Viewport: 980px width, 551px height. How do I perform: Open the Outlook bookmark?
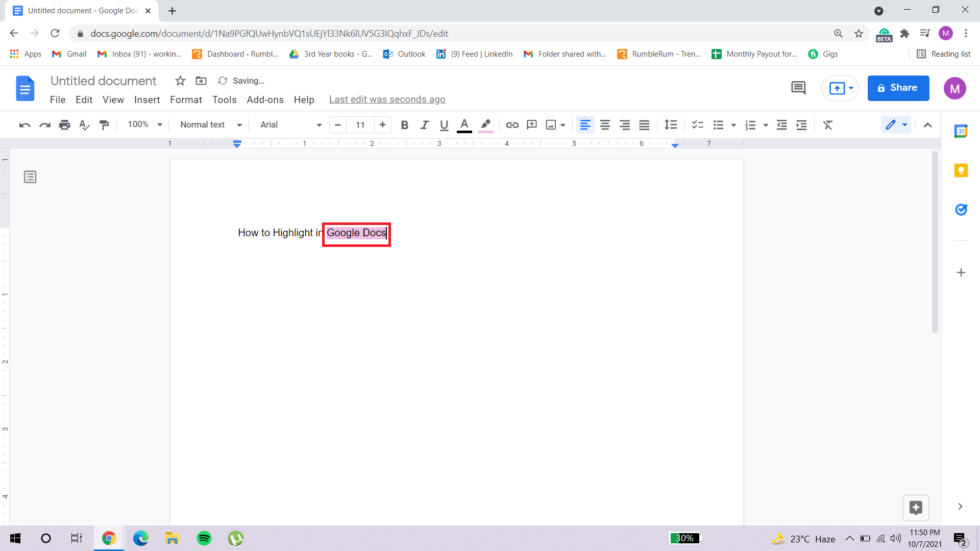coord(404,54)
